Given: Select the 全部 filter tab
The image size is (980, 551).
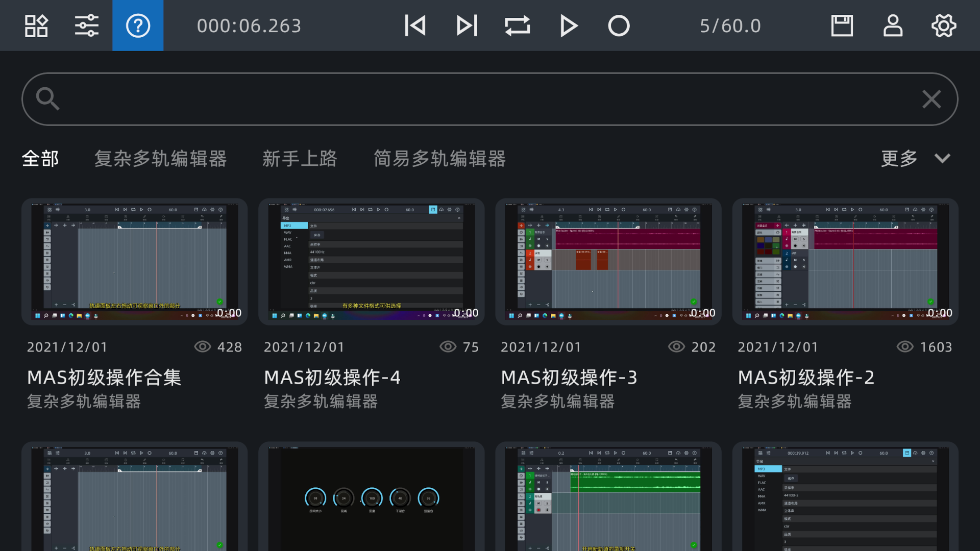Looking at the screenshot, I should click(41, 159).
